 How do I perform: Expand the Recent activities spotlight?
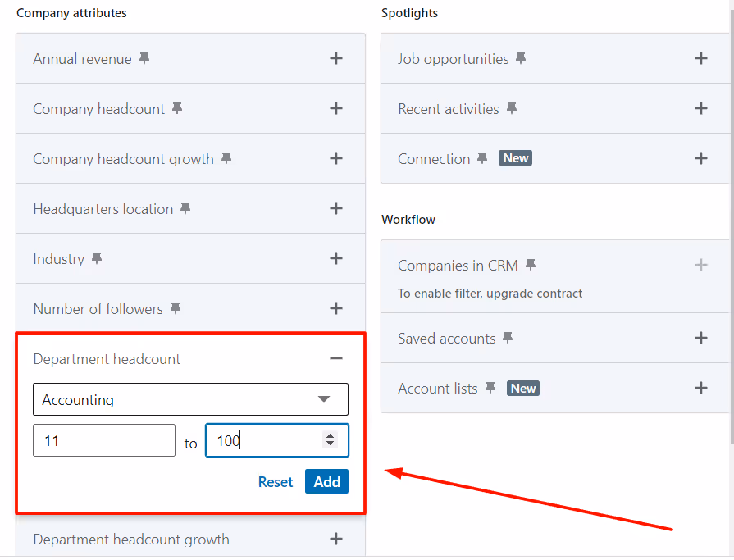click(701, 107)
